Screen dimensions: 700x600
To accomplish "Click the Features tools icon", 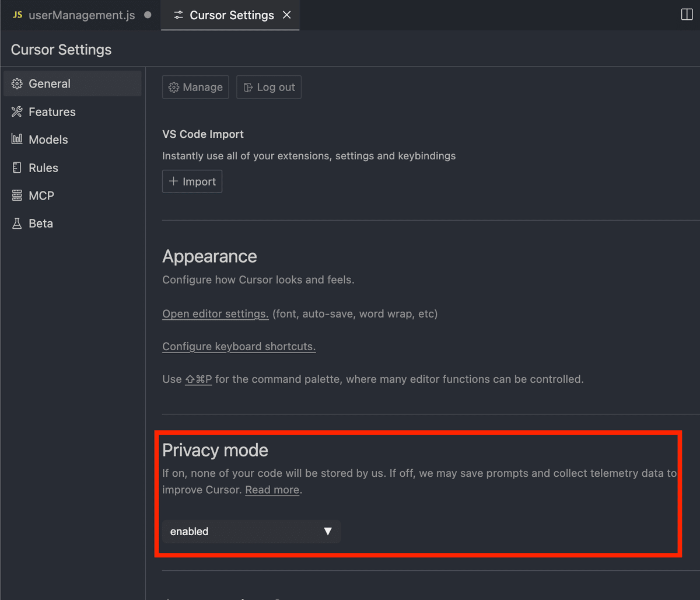I will tap(17, 112).
